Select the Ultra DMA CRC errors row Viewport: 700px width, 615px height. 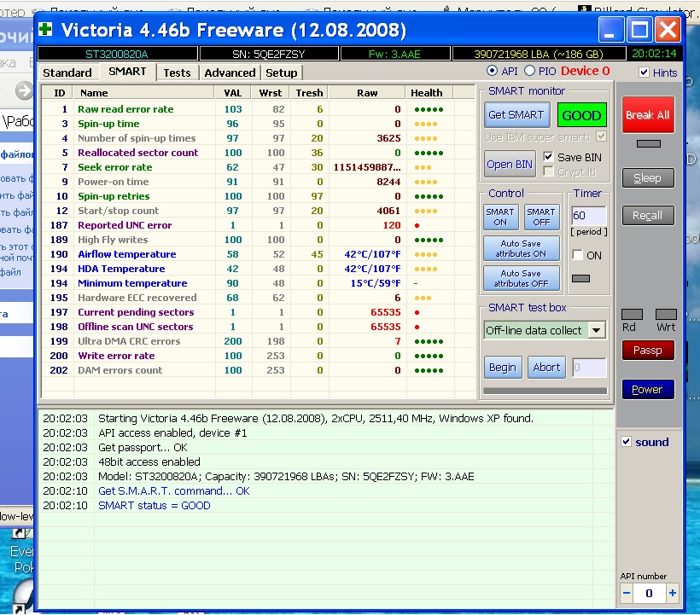click(x=258, y=341)
